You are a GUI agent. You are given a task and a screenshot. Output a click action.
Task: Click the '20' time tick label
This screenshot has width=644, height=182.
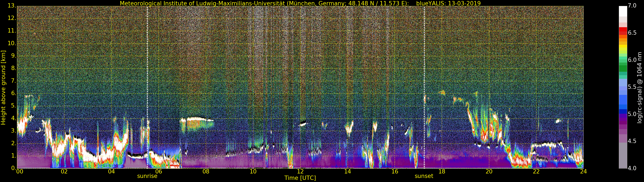click(x=489, y=172)
